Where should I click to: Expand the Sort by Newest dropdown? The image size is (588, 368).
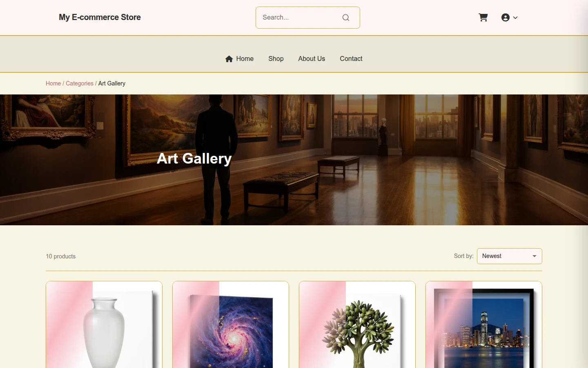click(x=510, y=256)
